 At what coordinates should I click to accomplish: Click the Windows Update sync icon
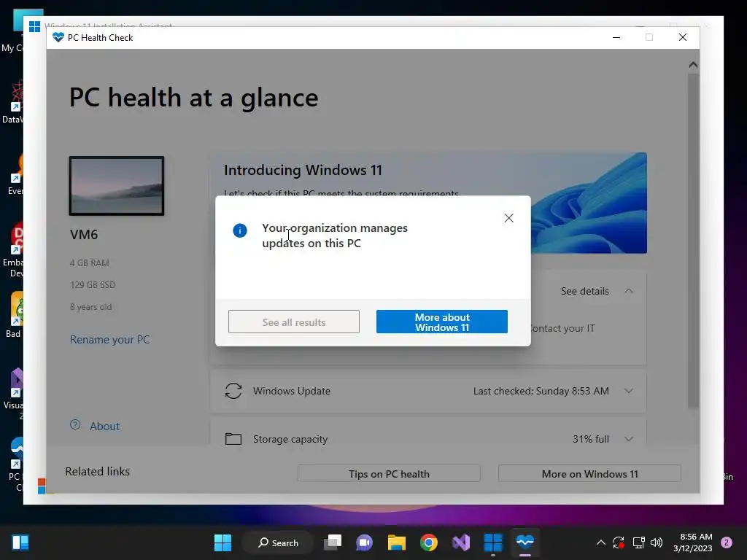(233, 391)
